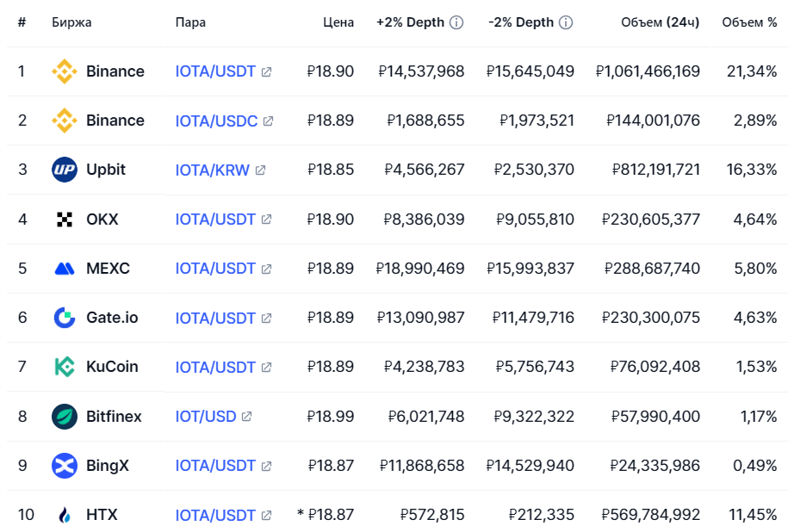
Task: Show info for -2% Depth column
Action: coord(566,22)
